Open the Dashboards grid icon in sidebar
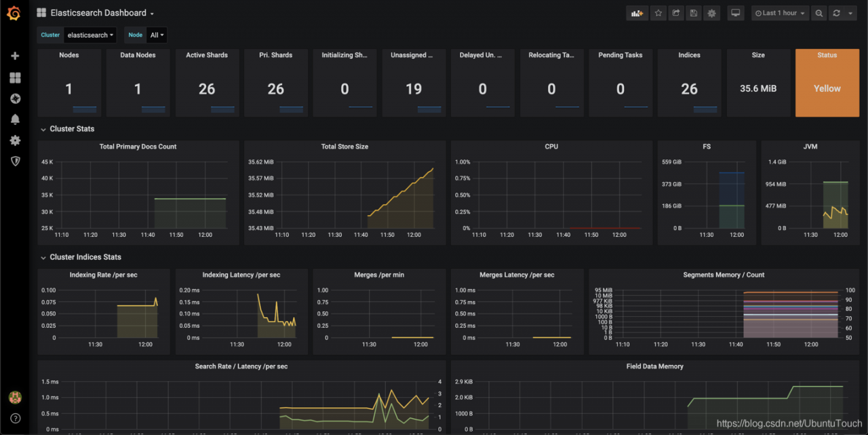This screenshot has height=435, width=868. click(15, 78)
